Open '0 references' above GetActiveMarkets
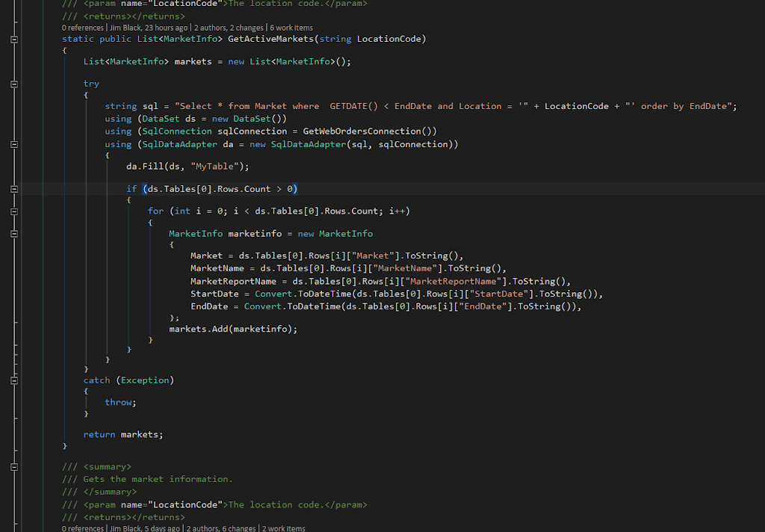 (82, 28)
